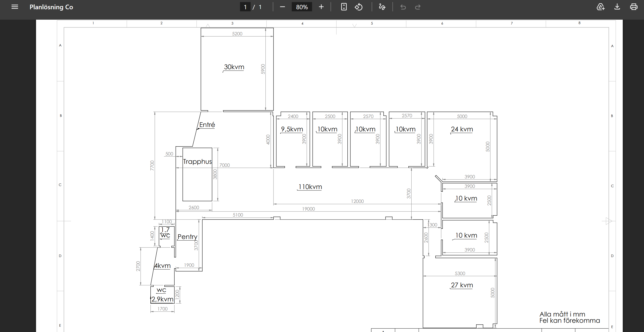Download the PDF file
The height and width of the screenshot is (332, 644).
click(x=617, y=7)
